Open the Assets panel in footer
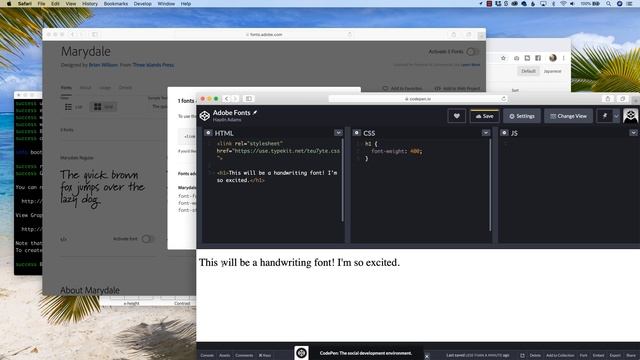Viewport: 640px width, 360px height. (x=224, y=356)
